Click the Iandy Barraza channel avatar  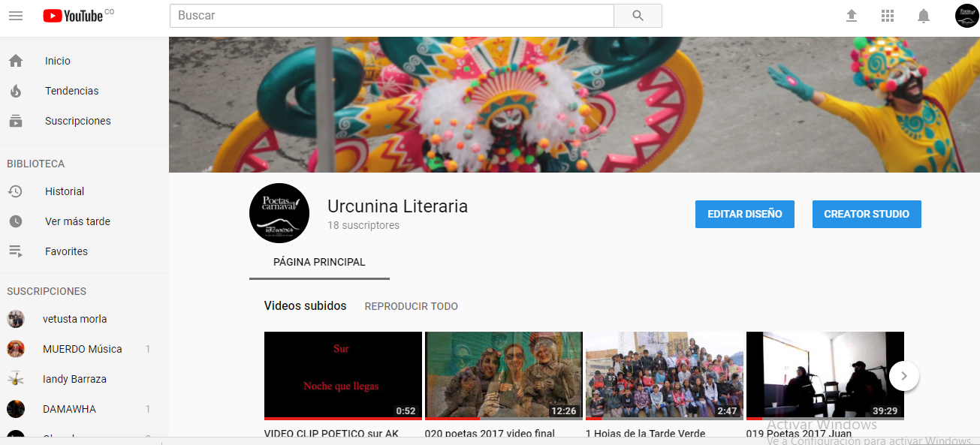click(x=16, y=379)
